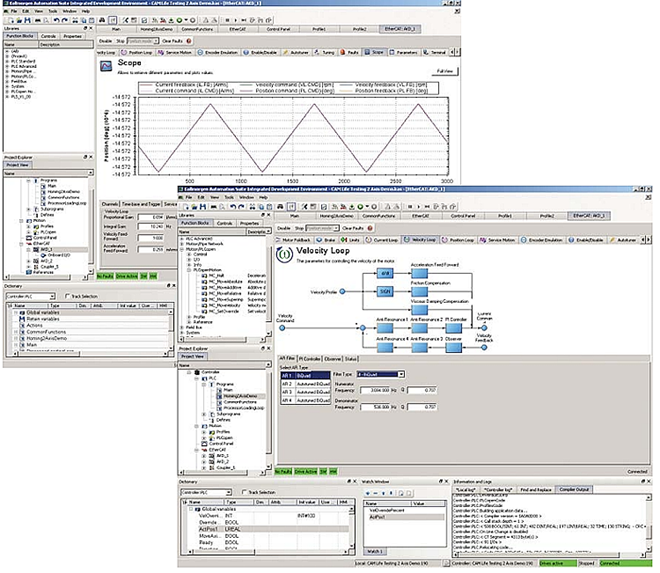This screenshot has height=573, width=660.
Task: Click the No Faults green status indicator in the front window
Action: click(x=284, y=472)
